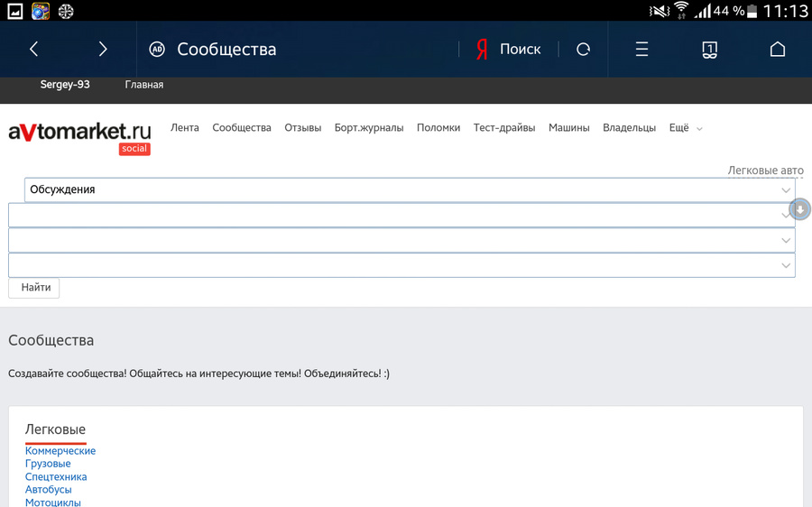This screenshot has height=507, width=812.
Task: Open the Отзывы menu item
Action: click(303, 127)
